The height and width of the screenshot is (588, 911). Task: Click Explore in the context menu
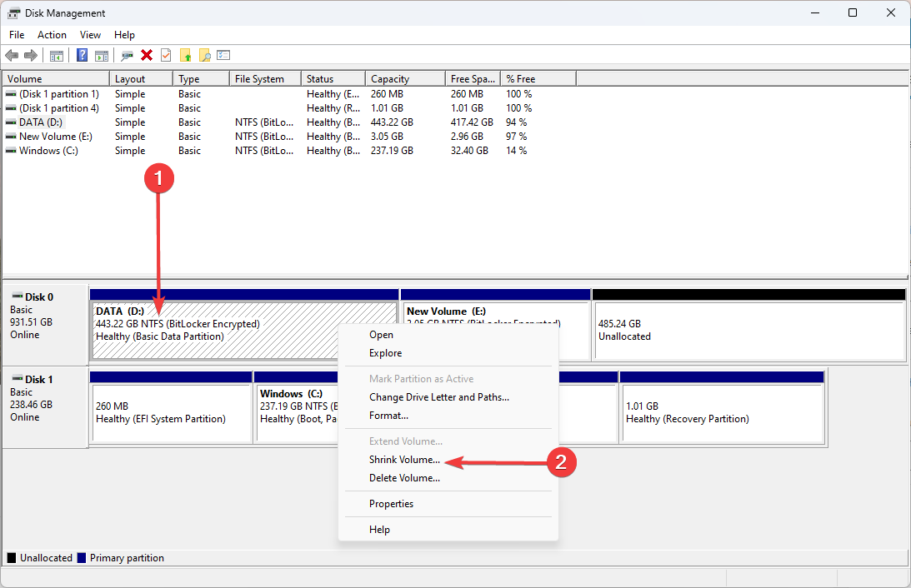pos(384,352)
